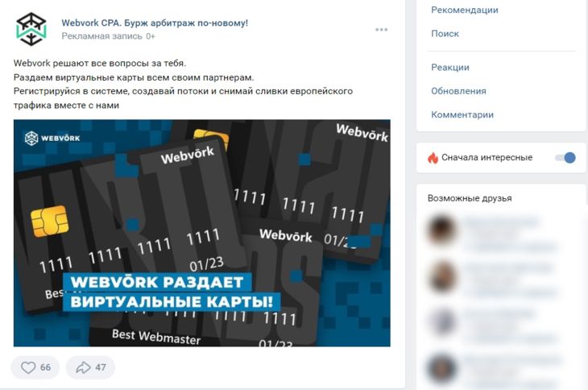The height and width of the screenshot is (390, 588).
Task: Click the second suggested friend avatar
Action: 441,276
